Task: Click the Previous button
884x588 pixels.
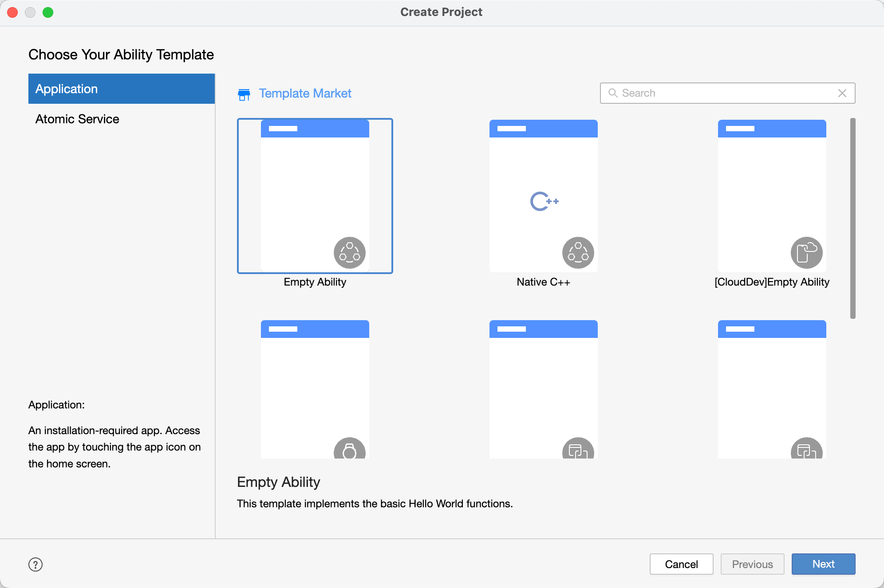Action: pos(752,564)
